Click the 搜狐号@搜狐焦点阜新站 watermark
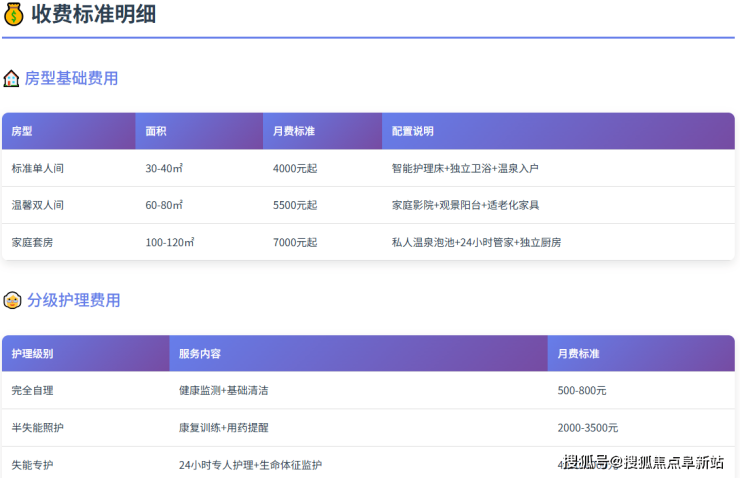Screen dimensions: 740x478 (643, 461)
